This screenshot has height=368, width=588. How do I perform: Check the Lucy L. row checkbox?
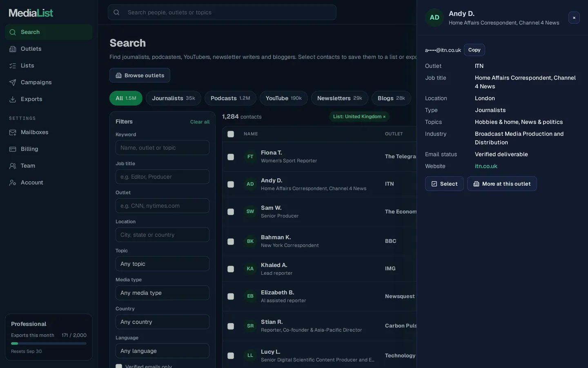(x=231, y=356)
